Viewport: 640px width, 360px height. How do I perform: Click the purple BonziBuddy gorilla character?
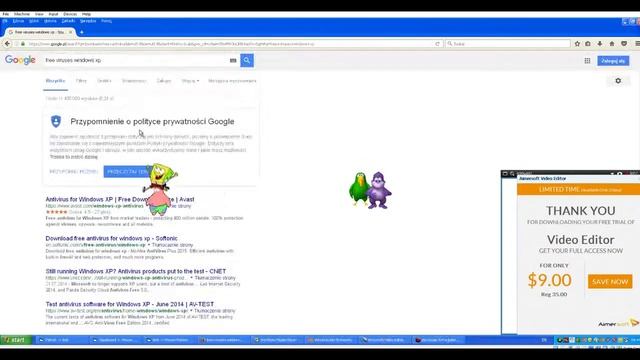pos(379,190)
